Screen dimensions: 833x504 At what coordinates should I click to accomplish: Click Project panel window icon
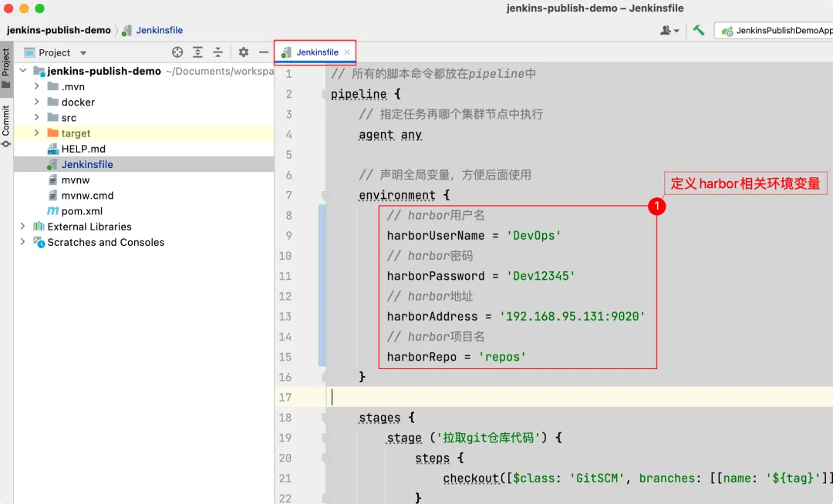[30, 52]
